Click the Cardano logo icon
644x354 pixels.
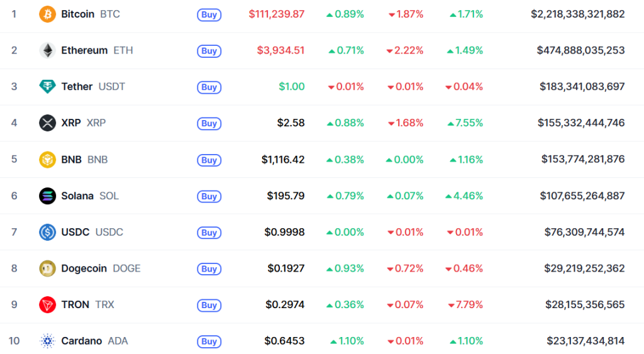[x=47, y=341]
